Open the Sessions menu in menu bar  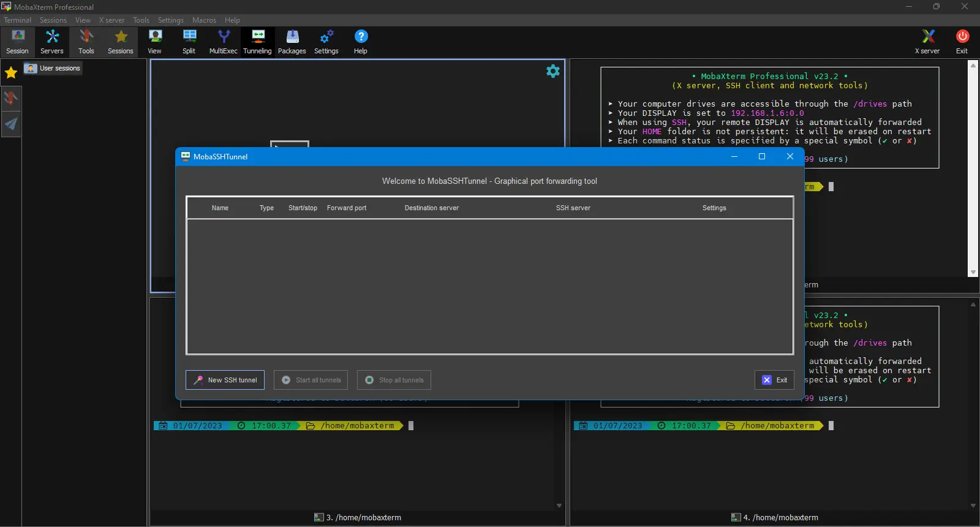pos(53,20)
